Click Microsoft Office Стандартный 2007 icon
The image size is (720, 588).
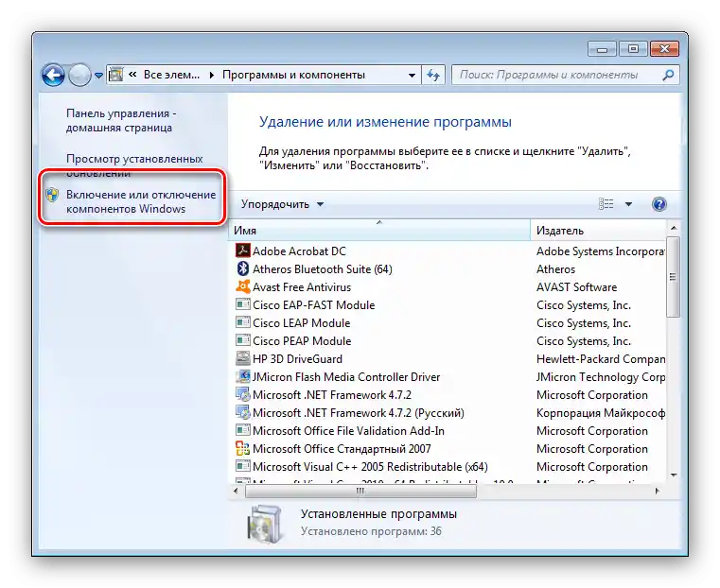[242, 448]
